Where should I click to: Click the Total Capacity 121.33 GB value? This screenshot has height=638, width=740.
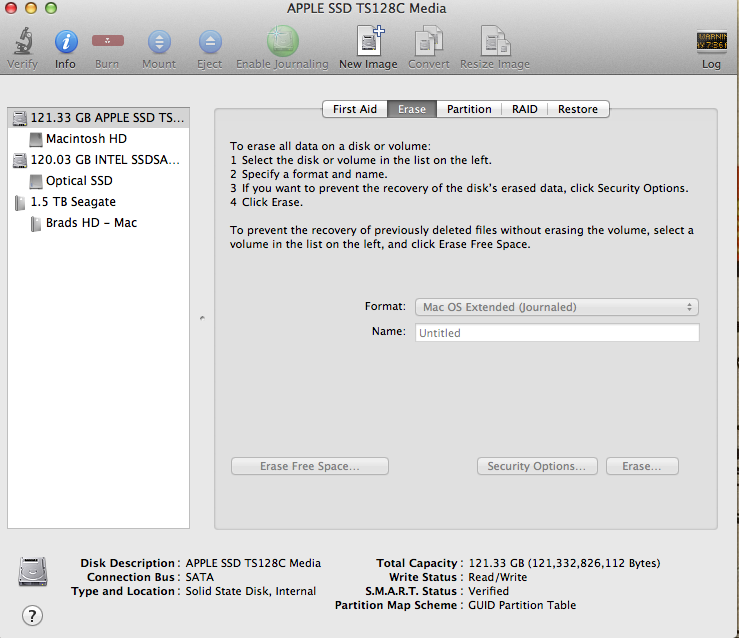[x=564, y=563]
